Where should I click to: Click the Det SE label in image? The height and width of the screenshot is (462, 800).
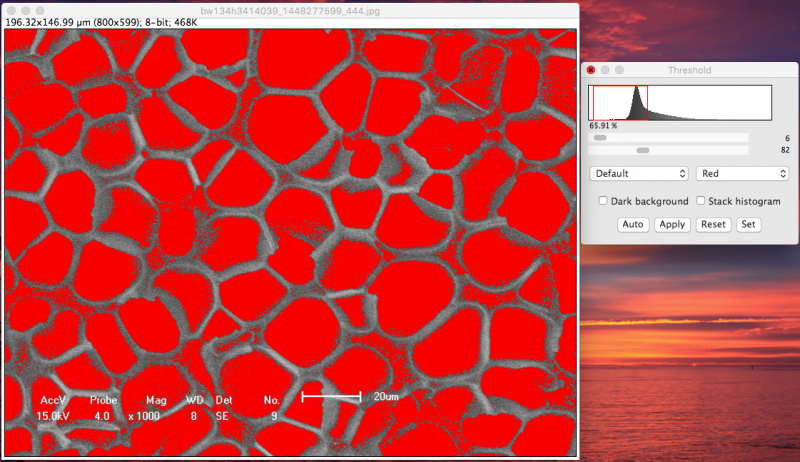click(223, 408)
